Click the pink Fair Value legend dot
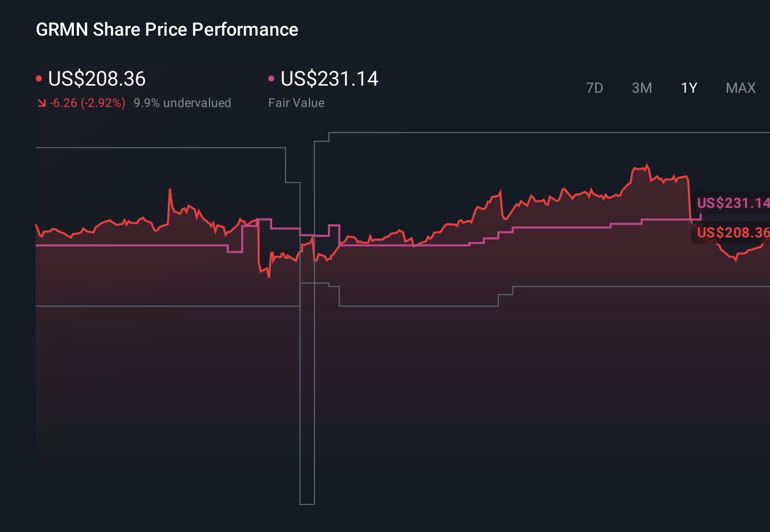 coord(272,77)
